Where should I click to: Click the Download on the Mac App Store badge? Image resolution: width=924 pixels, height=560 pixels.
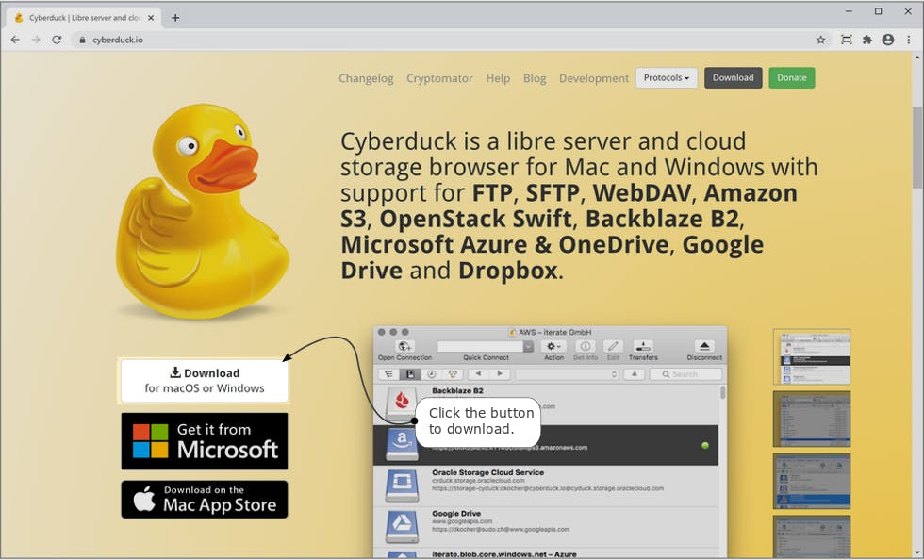[x=205, y=500]
